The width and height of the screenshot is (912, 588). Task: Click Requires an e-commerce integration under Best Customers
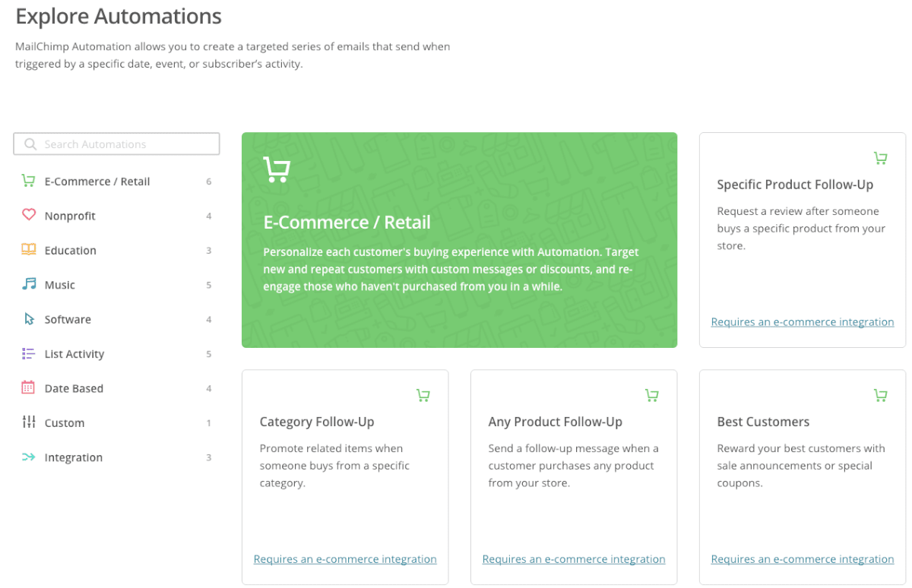(802, 558)
